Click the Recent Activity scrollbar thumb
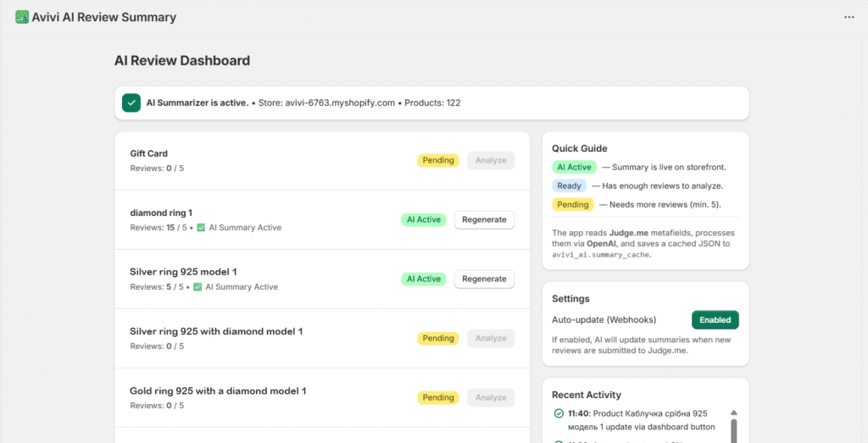The image size is (868, 443). (734, 431)
